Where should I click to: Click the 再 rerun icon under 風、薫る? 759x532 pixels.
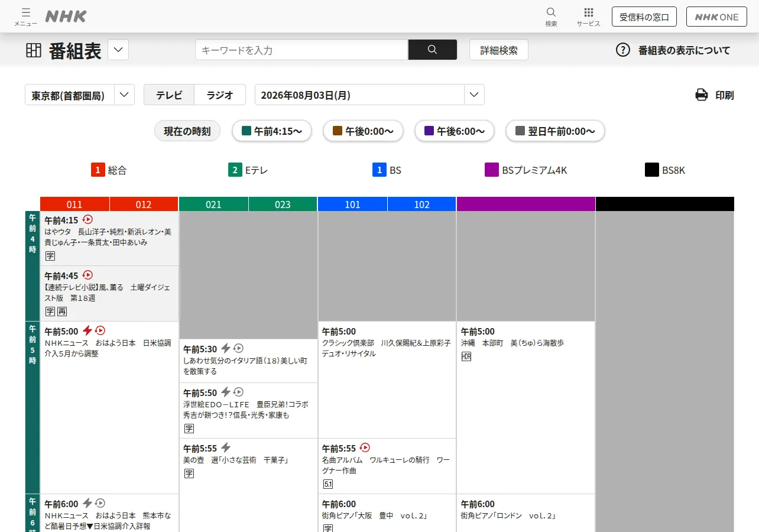coord(62,312)
